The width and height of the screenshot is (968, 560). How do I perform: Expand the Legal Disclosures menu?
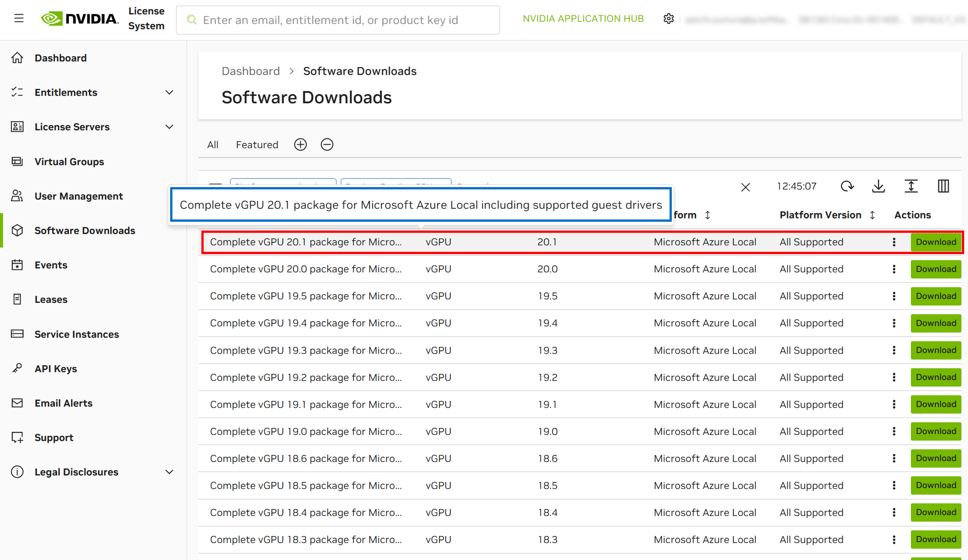point(169,472)
